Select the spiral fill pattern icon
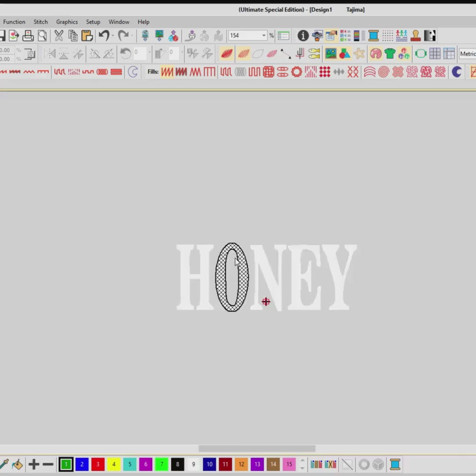 383,72
